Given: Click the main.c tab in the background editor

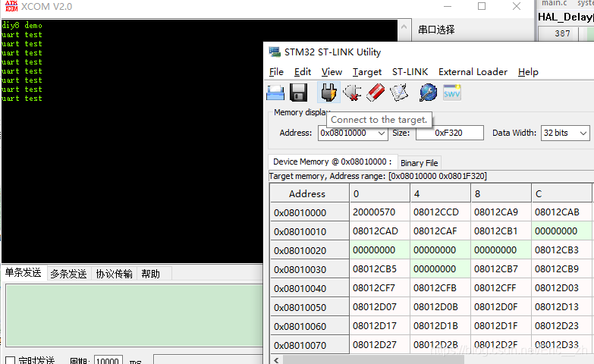Looking at the screenshot, I should point(555,3).
